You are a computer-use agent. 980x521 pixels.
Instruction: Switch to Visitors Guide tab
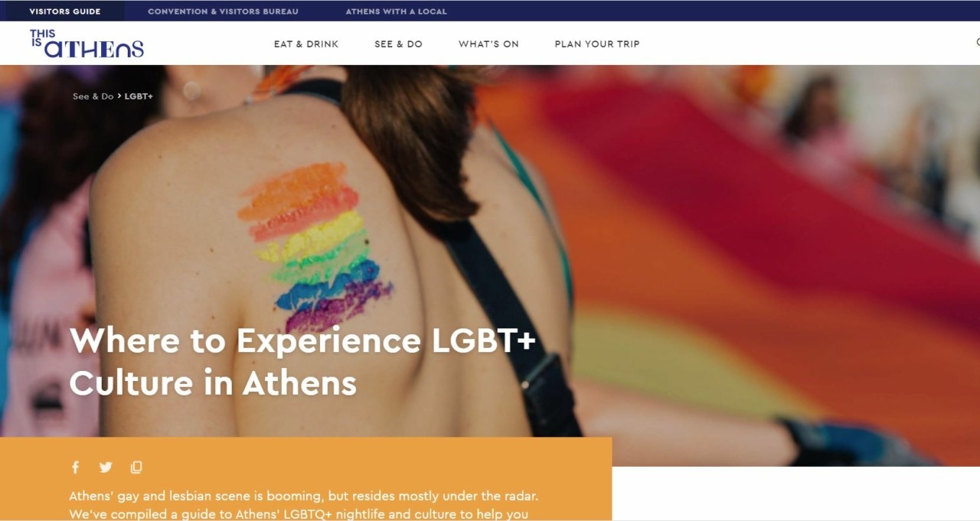pos(65,11)
